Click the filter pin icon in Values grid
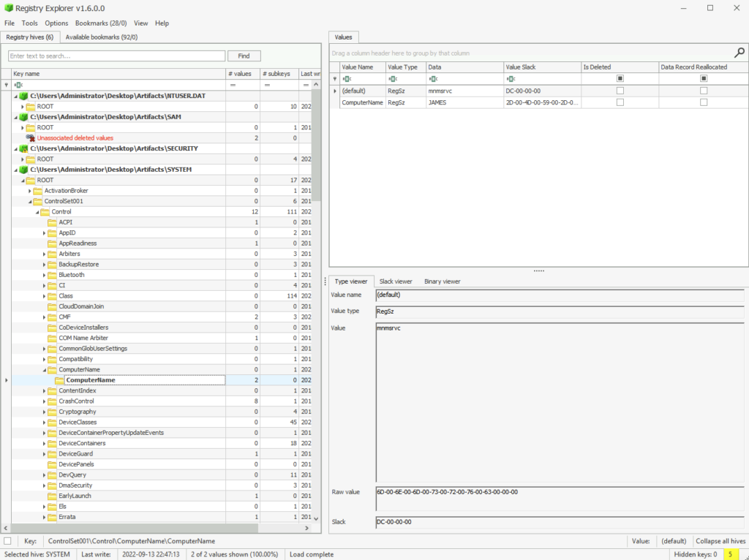The image size is (749, 560). click(335, 79)
